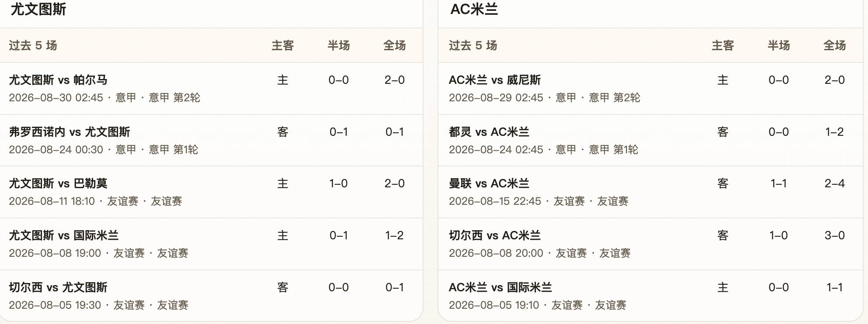Click 主客 column header in 尤文图斯 table
Image resolution: width=868 pixels, height=324 pixels.
coord(283,45)
